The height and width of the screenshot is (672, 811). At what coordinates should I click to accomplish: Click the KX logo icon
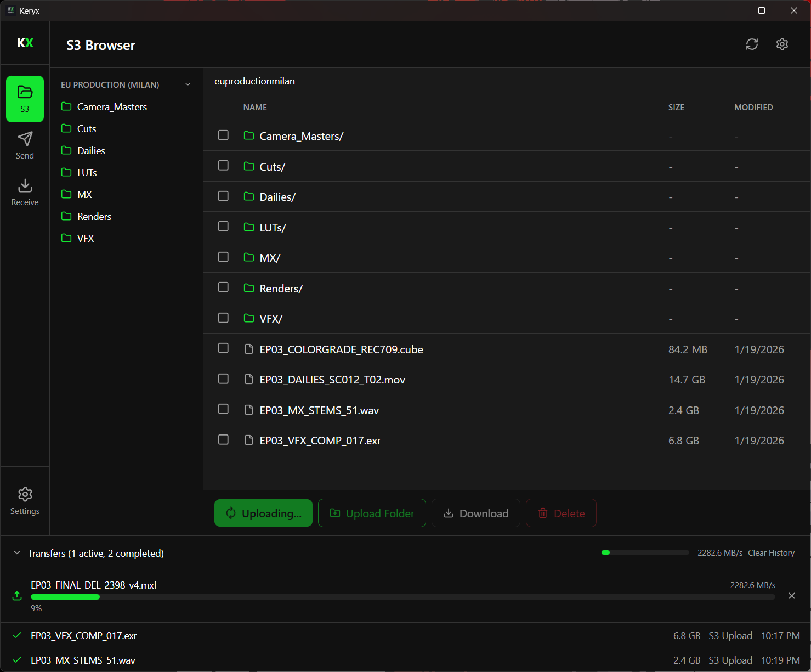pyautogui.click(x=25, y=43)
